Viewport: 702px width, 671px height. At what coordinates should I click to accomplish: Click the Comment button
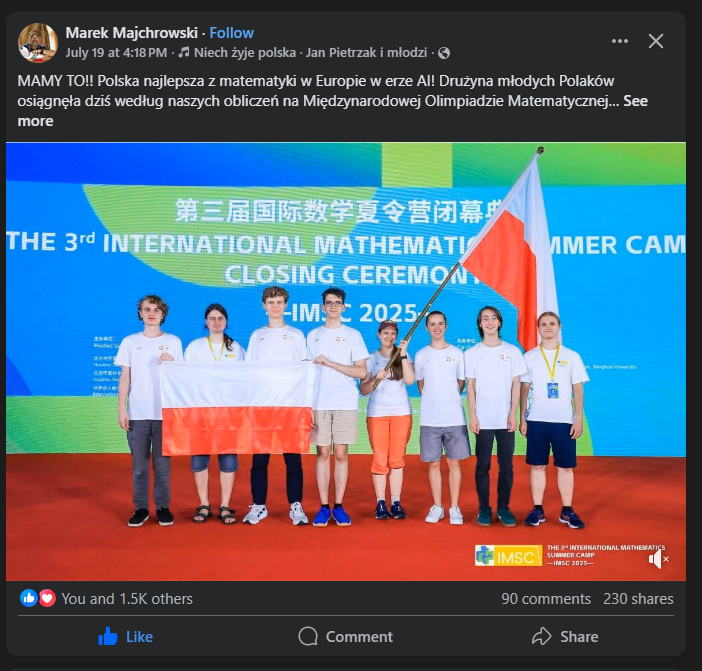[x=346, y=636]
